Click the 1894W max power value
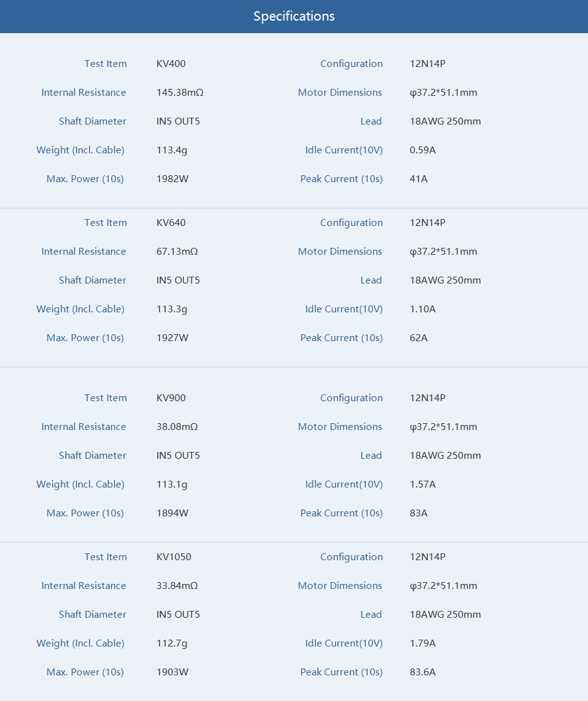 (x=172, y=513)
